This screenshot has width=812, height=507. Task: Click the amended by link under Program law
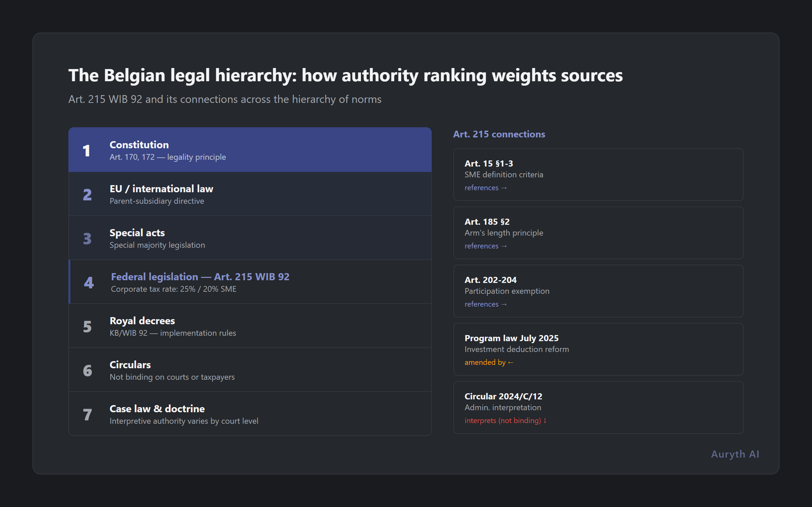coord(489,362)
